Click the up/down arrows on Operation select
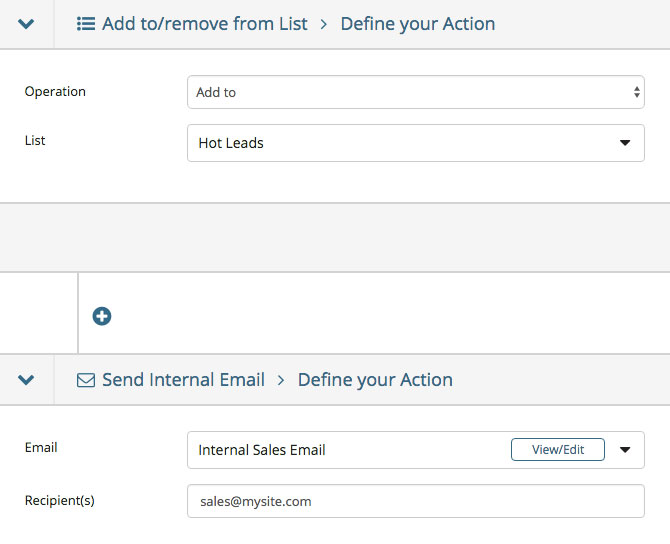 [x=637, y=92]
